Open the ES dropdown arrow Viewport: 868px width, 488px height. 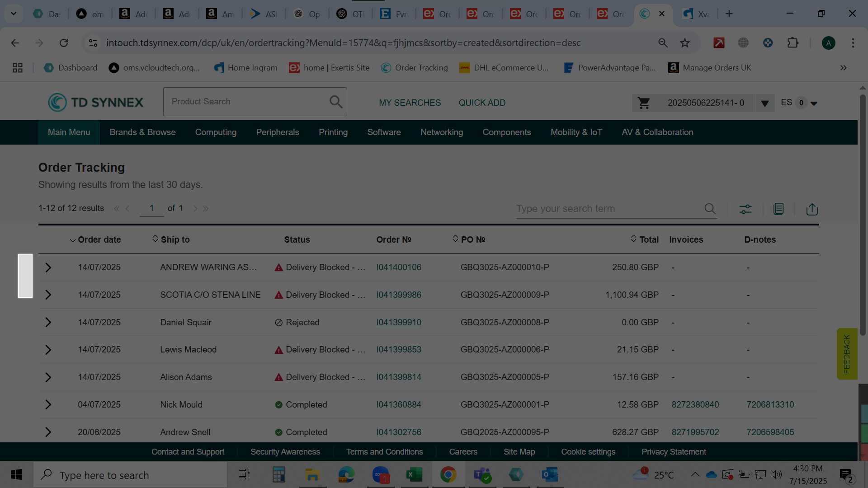[x=814, y=103]
